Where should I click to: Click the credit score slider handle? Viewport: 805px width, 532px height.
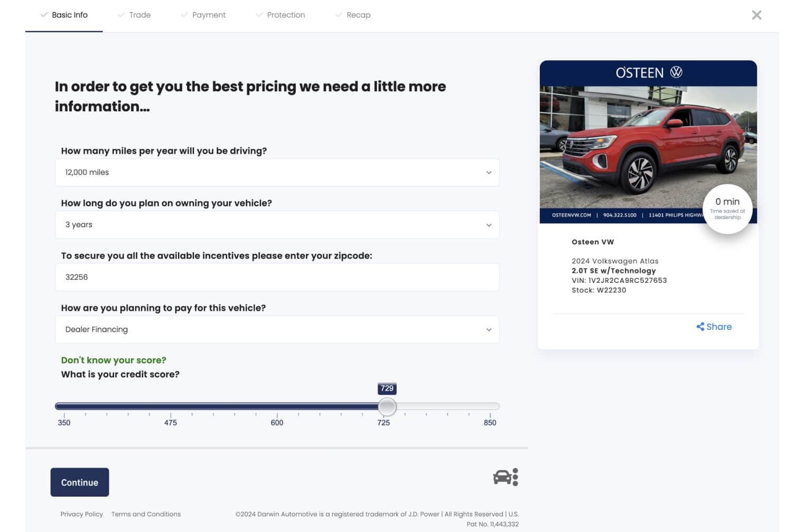click(x=387, y=406)
